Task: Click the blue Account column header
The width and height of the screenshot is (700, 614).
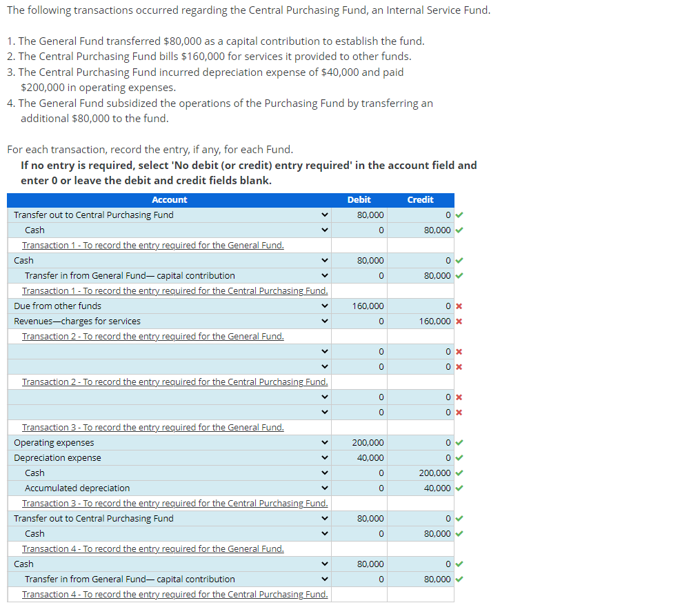Action: [x=170, y=200]
